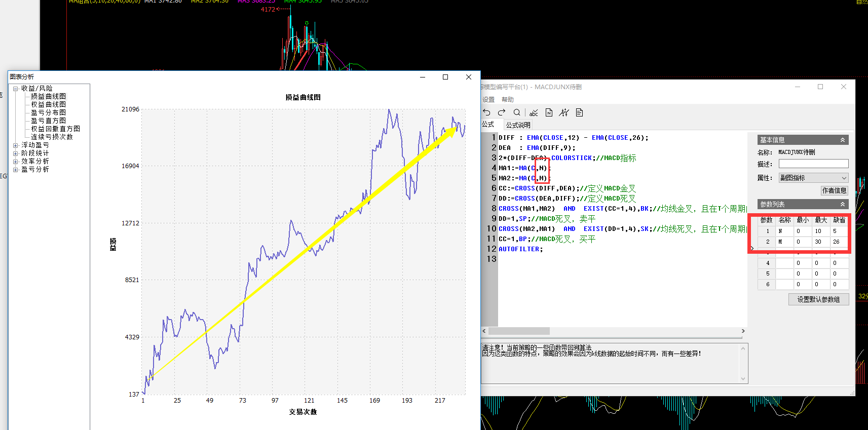Collapse the 基本信息 panel with chevron
The image size is (868, 430).
[843, 140]
